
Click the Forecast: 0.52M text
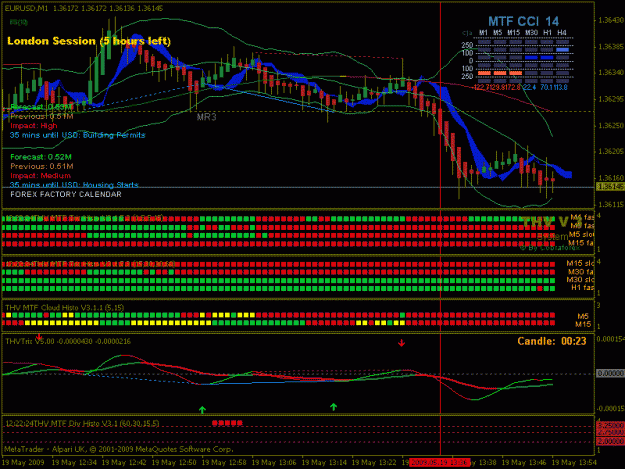[x=41, y=157]
